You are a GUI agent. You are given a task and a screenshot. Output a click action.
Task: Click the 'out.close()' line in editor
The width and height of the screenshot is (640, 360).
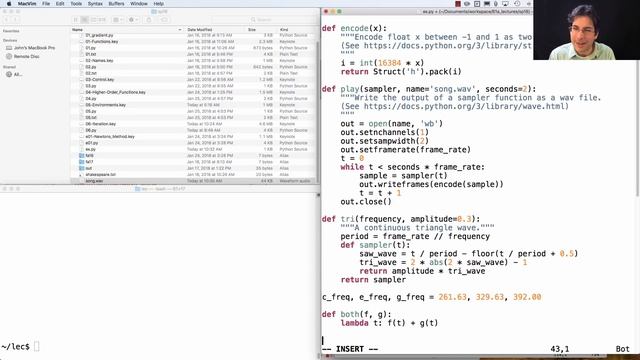(x=366, y=202)
